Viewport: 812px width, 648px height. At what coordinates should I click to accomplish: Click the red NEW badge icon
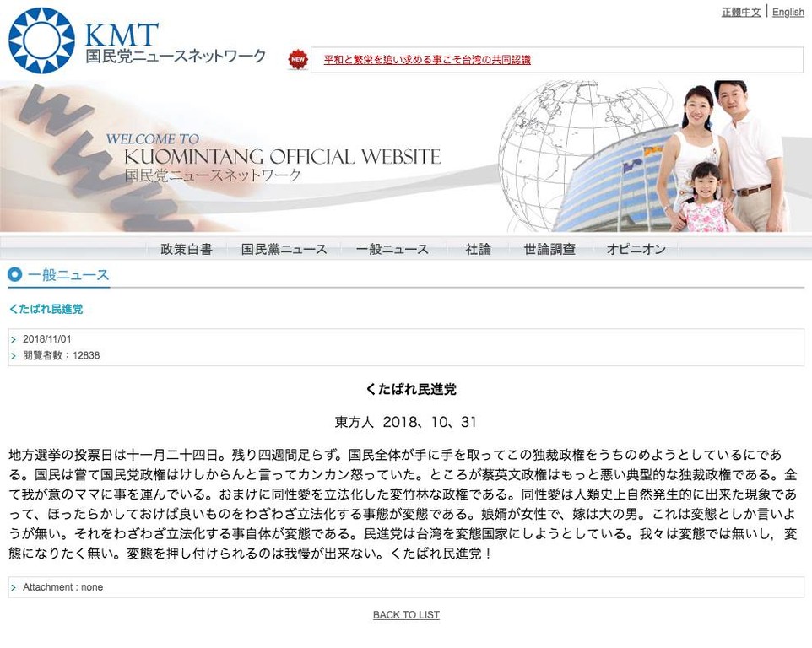pyautogui.click(x=297, y=59)
